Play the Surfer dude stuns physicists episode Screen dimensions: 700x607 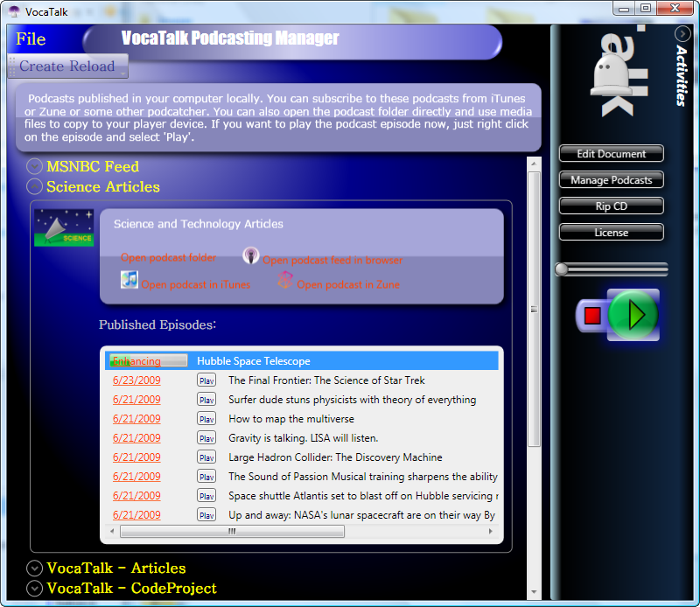pos(206,400)
